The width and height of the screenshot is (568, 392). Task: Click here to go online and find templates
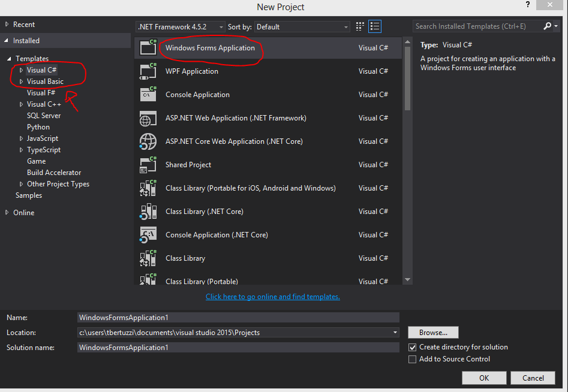[x=273, y=296]
